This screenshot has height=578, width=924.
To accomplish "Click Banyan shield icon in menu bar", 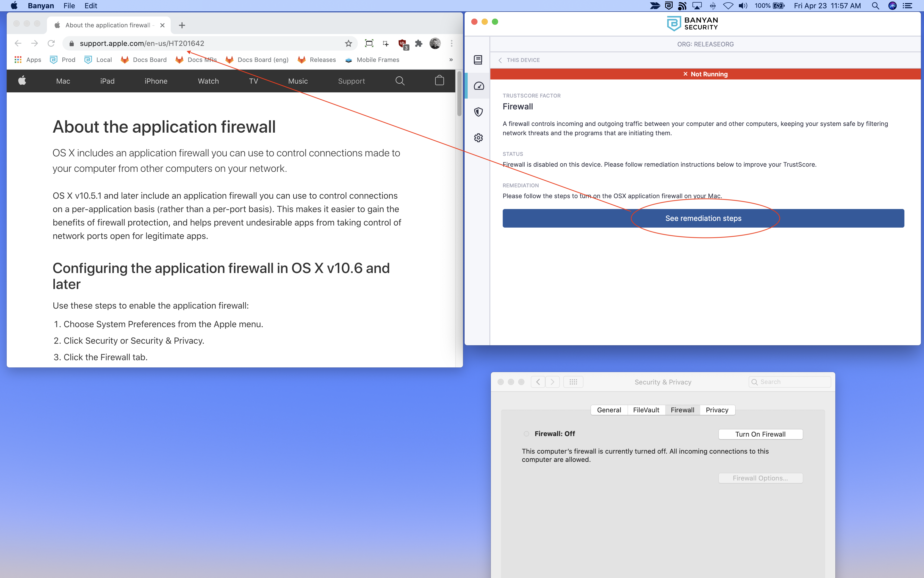I will pos(669,5).
